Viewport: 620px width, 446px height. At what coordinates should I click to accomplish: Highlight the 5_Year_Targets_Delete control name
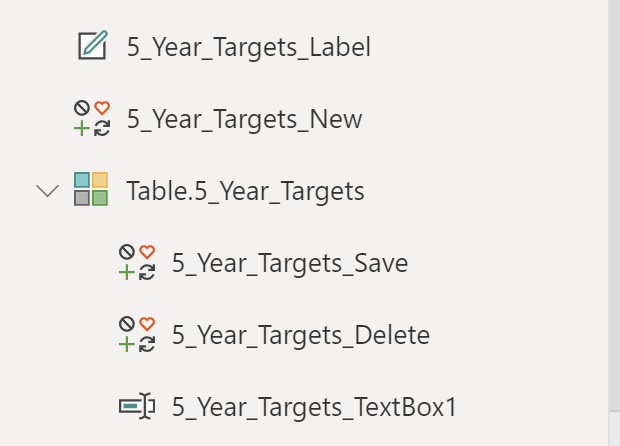coord(301,335)
